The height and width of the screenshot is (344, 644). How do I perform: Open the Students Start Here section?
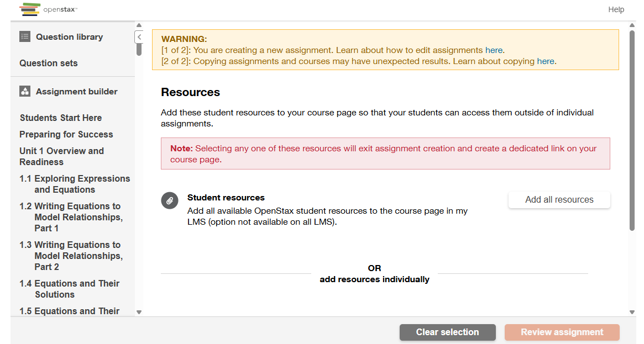[61, 118]
